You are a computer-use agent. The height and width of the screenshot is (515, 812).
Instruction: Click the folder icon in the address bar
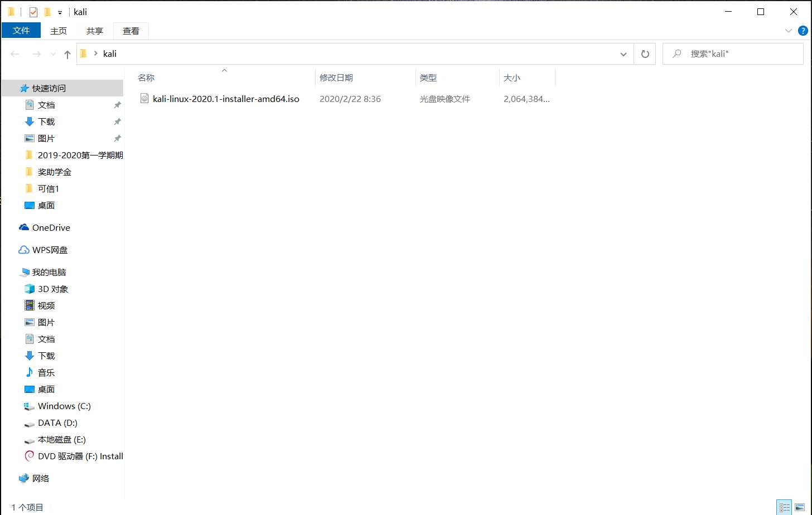[84, 54]
